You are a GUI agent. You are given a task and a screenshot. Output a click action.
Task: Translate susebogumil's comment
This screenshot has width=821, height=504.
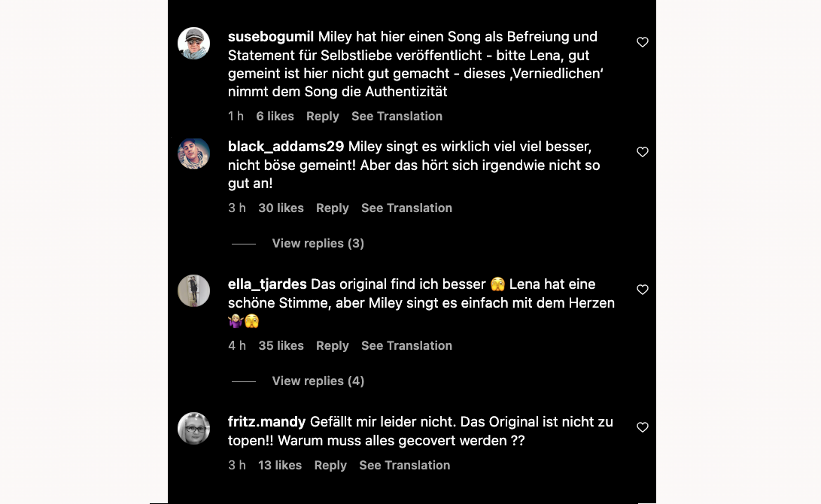(397, 116)
